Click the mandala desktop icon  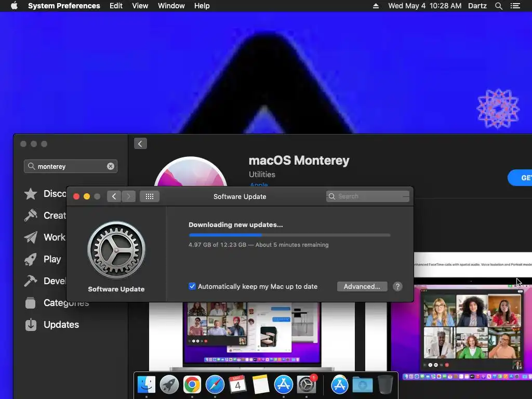[x=498, y=109]
